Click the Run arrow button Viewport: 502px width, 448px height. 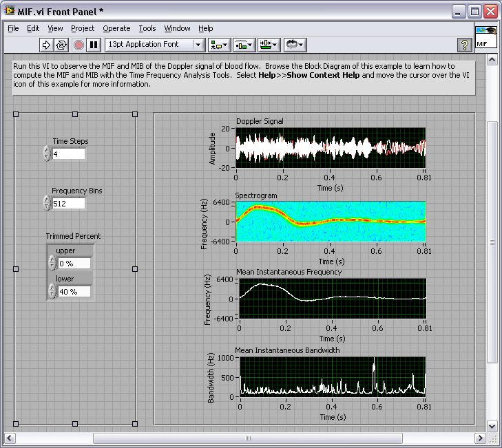coord(46,45)
